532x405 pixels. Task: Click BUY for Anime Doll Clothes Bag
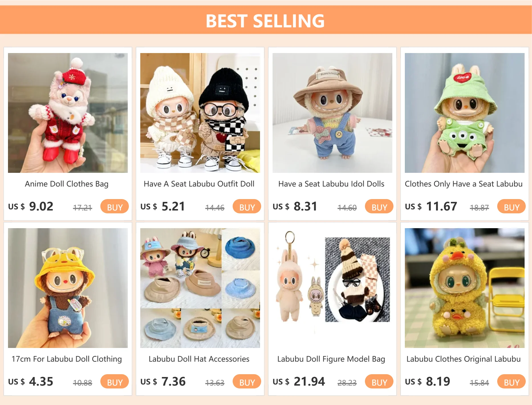[115, 206]
